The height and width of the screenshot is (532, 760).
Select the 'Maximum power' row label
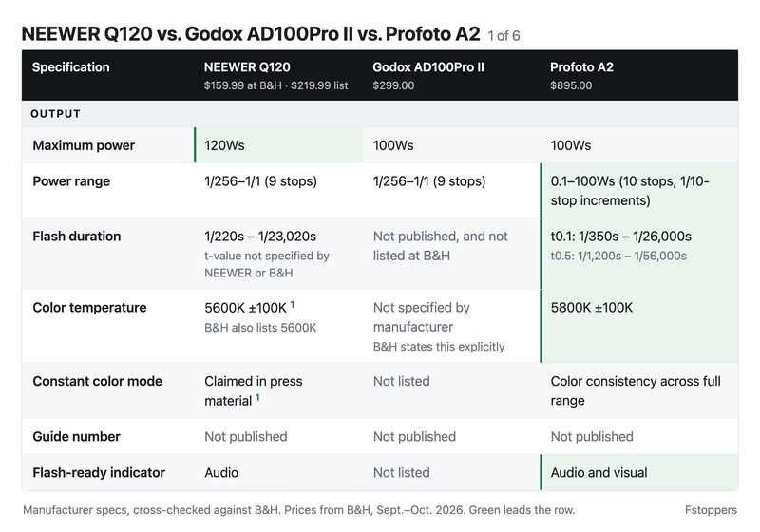tap(84, 145)
